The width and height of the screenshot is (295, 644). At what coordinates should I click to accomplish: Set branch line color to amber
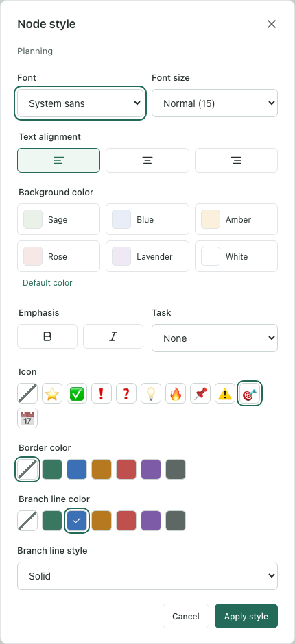102,521
